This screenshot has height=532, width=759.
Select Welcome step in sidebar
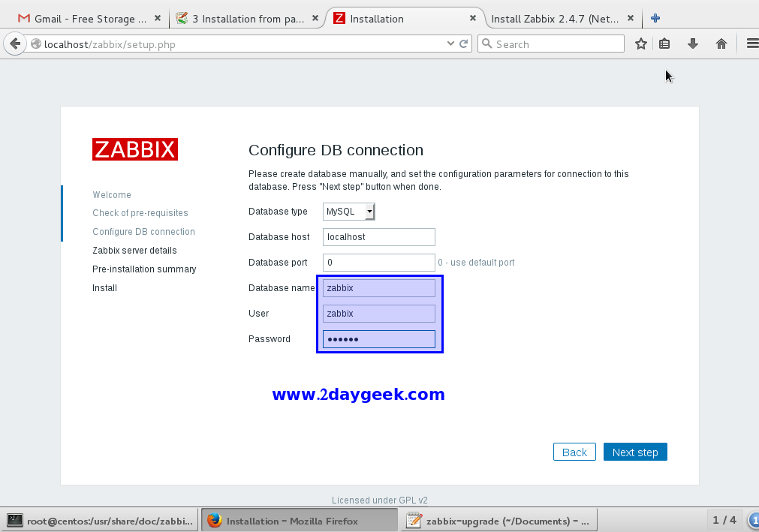pos(112,194)
